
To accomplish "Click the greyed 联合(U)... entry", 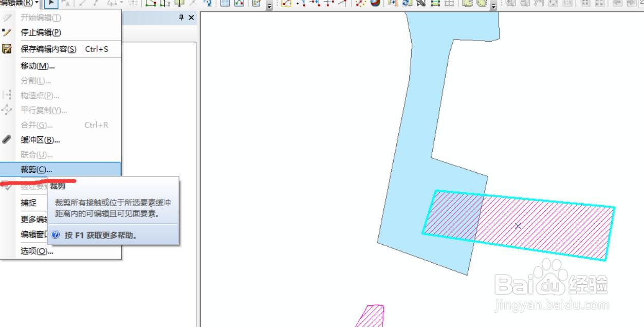I will (x=61, y=154).
